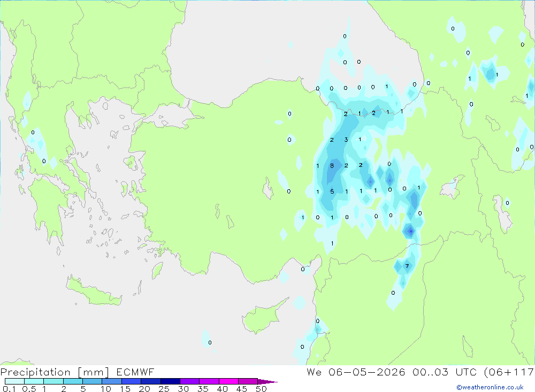Viewport: 535px width, 392px height.
Task: Click the '15' legend scale label
Action: tap(125, 389)
